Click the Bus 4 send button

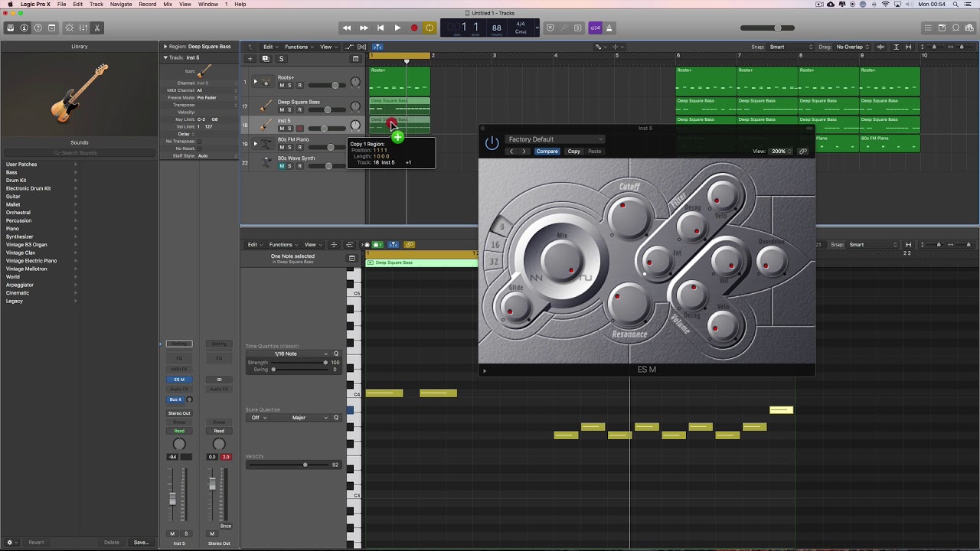coord(176,399)
